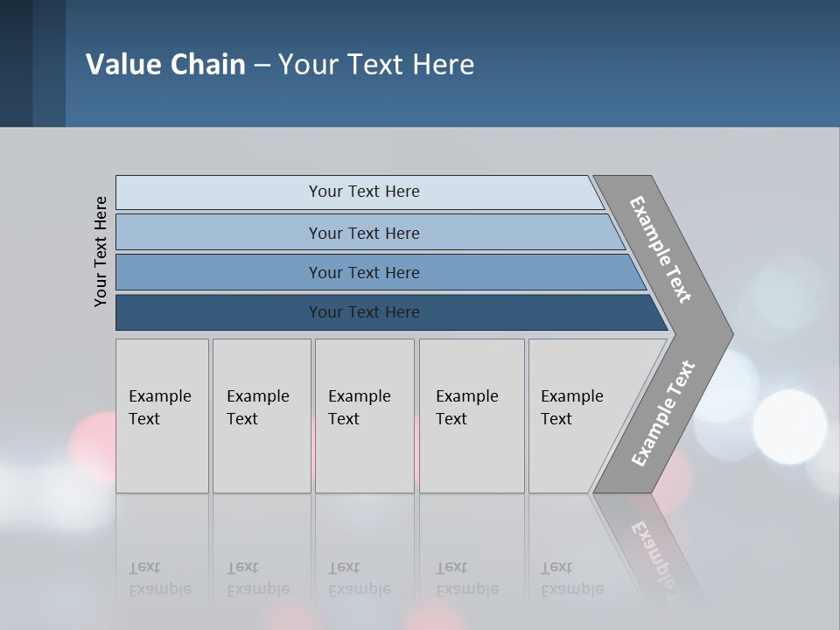This screenshot has width=840, height=630.
Task: Select the dark navy fourth bar
Action: [x=392, y=312]
